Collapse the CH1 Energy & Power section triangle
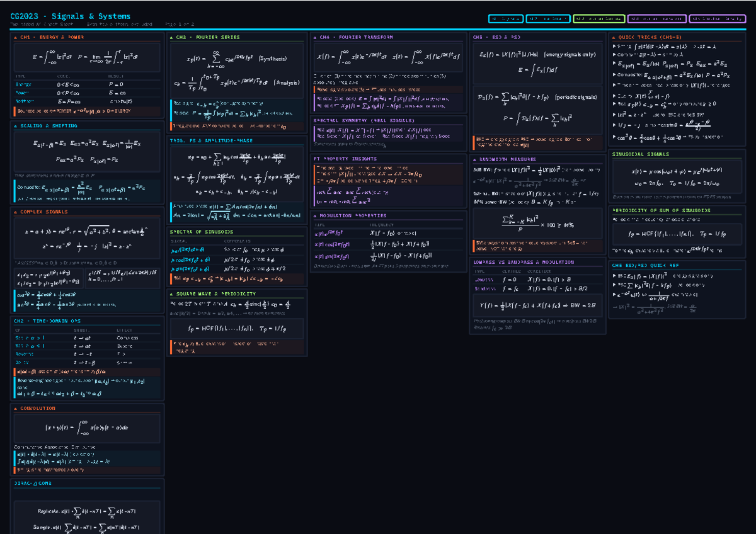 coord(16,38)
